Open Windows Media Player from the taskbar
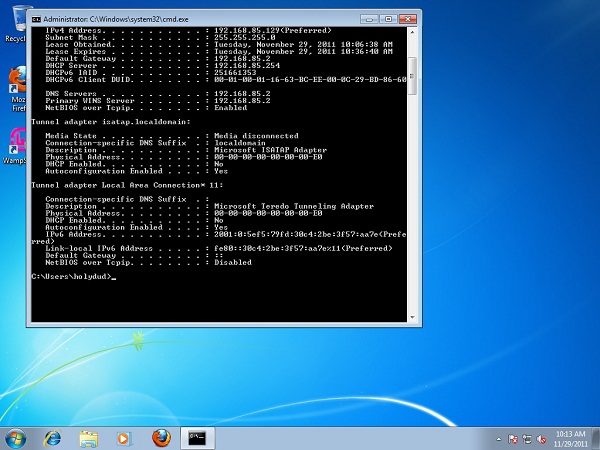 [x=124, y=437]
